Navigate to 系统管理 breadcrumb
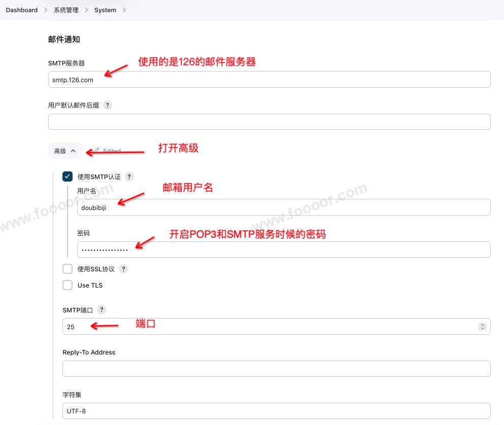 [x=66, y=10]
